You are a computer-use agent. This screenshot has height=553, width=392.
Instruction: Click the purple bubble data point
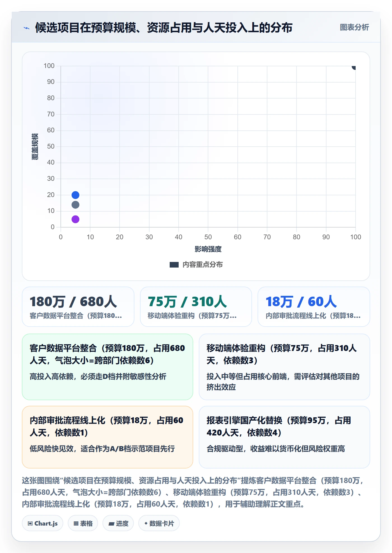click(x=75, y=219)
